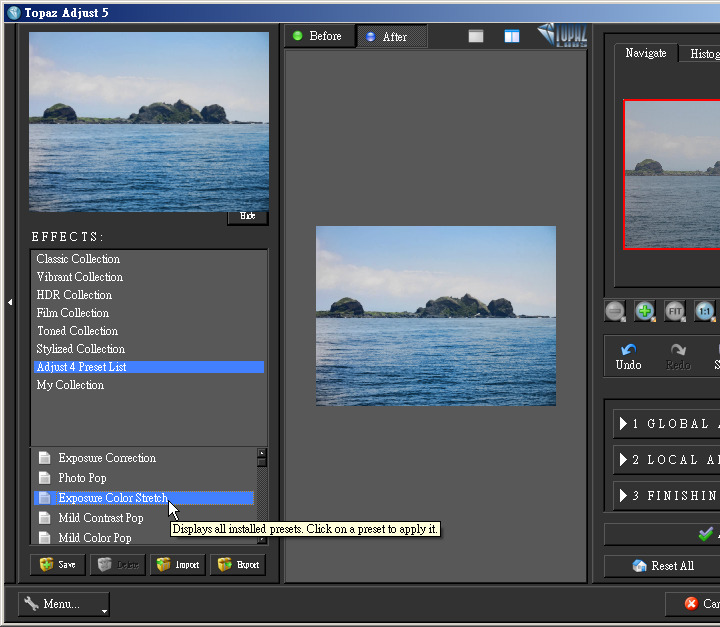This screenshot has height=627, width=720.
Task: Click the Topaz Labs logo
Action: 562,35
